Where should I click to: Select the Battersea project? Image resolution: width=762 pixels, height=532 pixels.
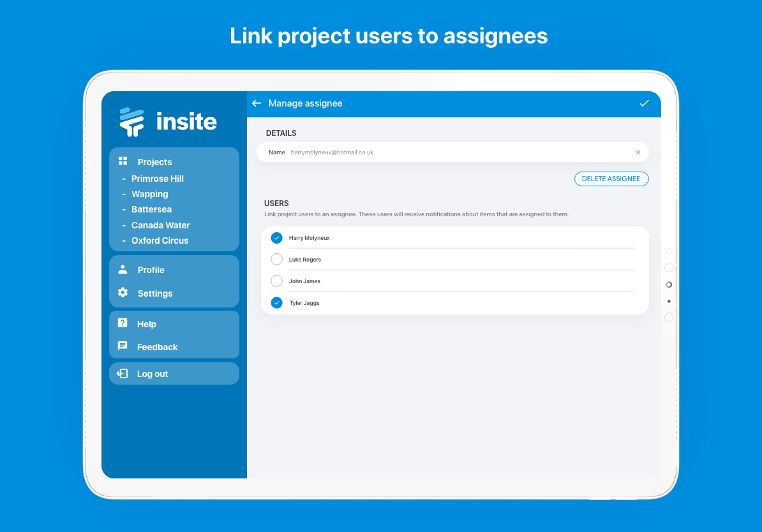point(151,209)
